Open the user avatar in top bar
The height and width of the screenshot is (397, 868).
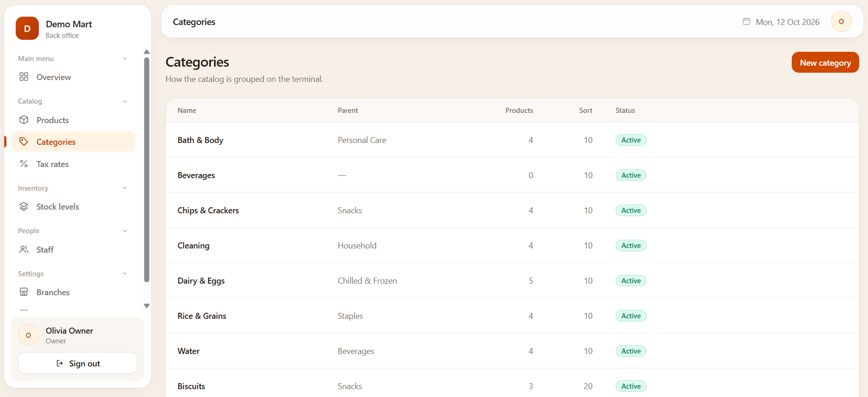[x=841, y=22]
